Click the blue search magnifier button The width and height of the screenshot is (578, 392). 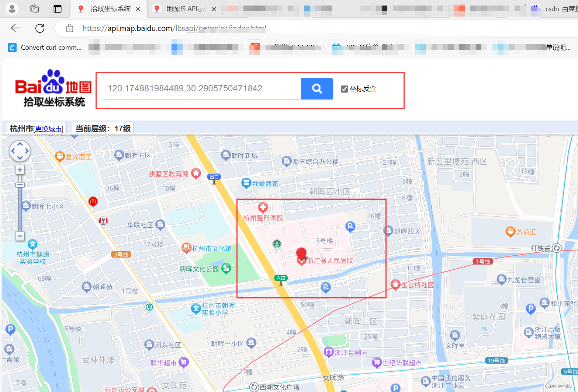tap(317, 88)
